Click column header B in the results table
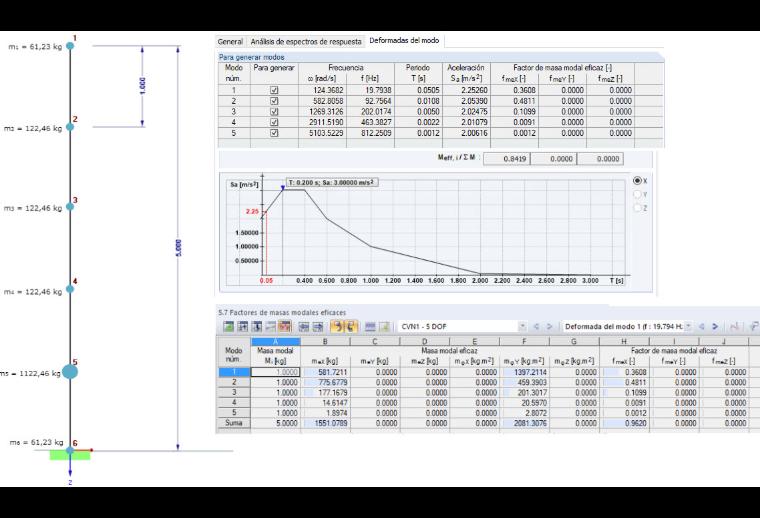The width and height of the screenshot is (760, 518). coord(325,341)
